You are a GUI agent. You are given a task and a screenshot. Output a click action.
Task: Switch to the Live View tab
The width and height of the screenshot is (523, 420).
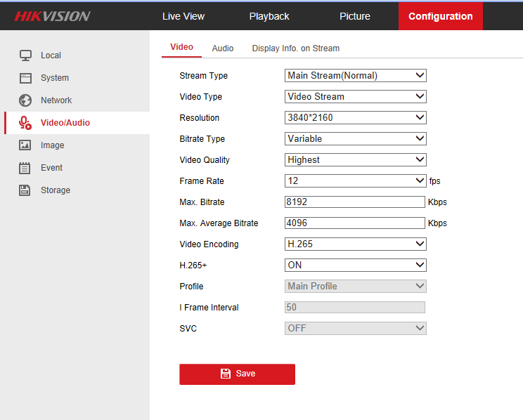click(x=183, y=16)
